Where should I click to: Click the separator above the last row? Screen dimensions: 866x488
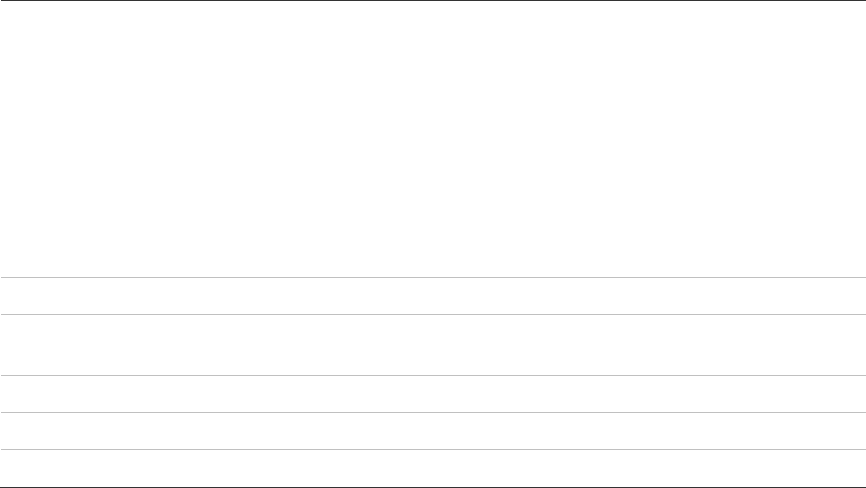point(433,449)
